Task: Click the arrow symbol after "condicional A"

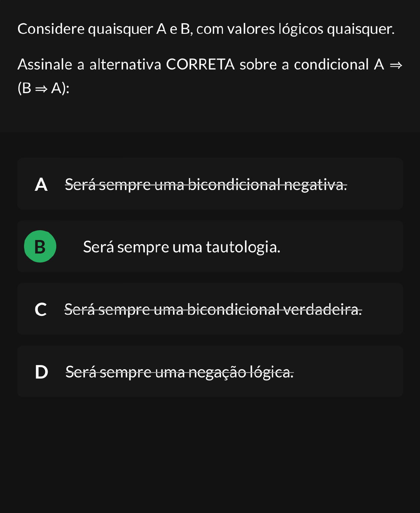Action: coord(396,65)
